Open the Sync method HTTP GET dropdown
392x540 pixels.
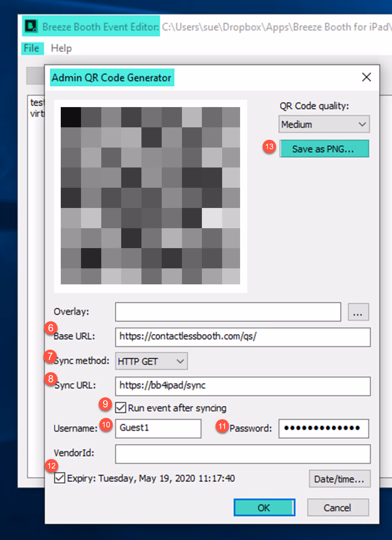click(x=151, y=361)
